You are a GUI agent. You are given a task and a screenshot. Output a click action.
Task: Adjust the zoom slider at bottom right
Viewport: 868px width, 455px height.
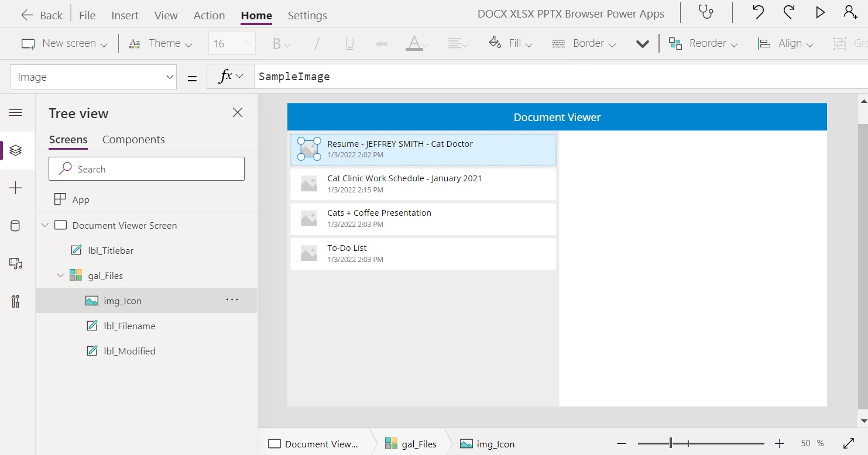pos(671,443)
